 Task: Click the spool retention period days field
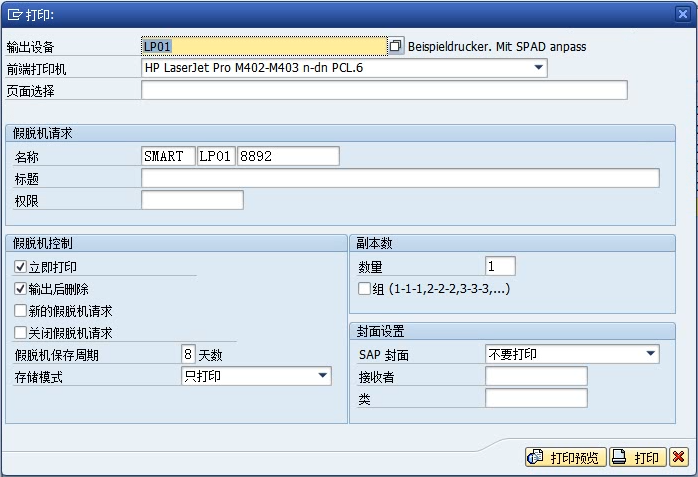click(x=188, y=354)
